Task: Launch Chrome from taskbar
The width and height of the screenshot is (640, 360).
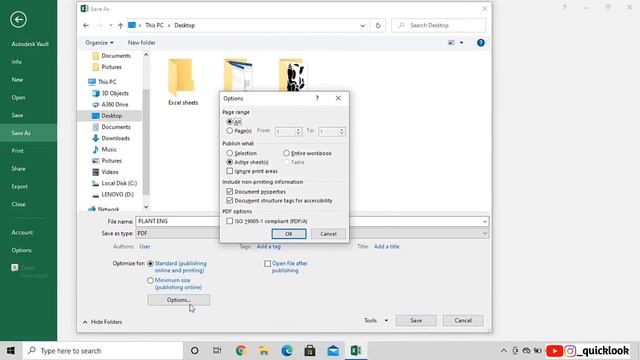Action: pyautogui.click(x=240, y=351)
